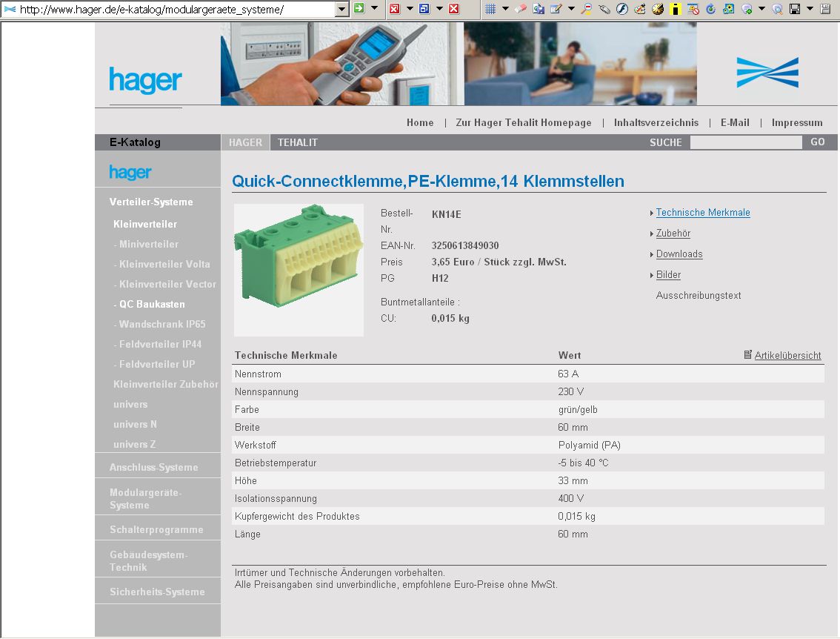Click the blue cascading windows icon
Screen dimensions: 840x639
[424, 9]
